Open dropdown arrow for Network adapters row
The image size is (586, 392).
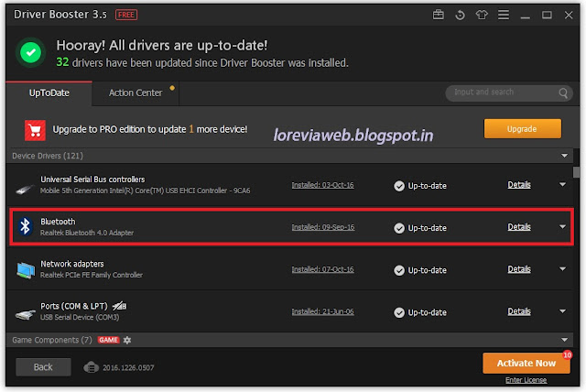562,269
